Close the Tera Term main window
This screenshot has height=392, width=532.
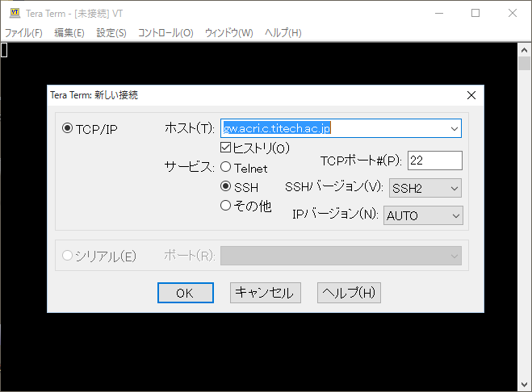(513, 13)
